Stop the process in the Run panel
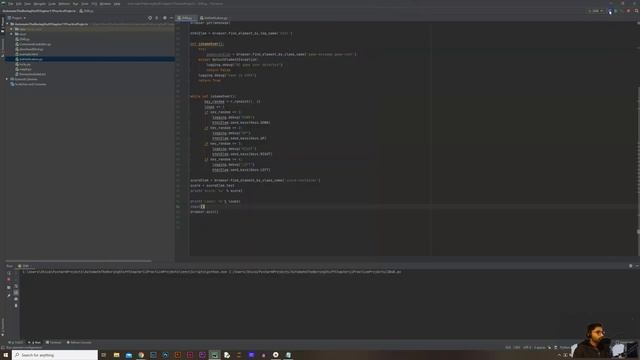 pos(9,280)
